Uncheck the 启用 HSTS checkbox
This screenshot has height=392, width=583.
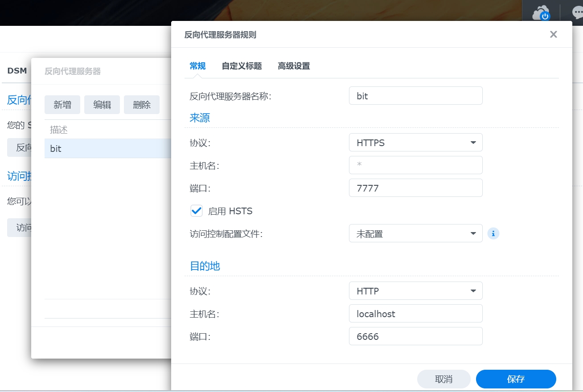tap(196, 211)
